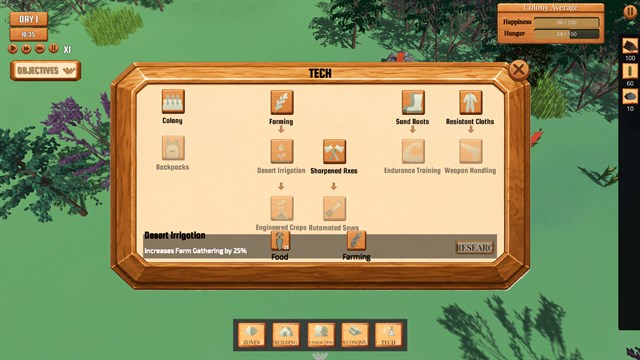
Task: Click the Happiness progress bar
Action: click(x=567, y=22)
